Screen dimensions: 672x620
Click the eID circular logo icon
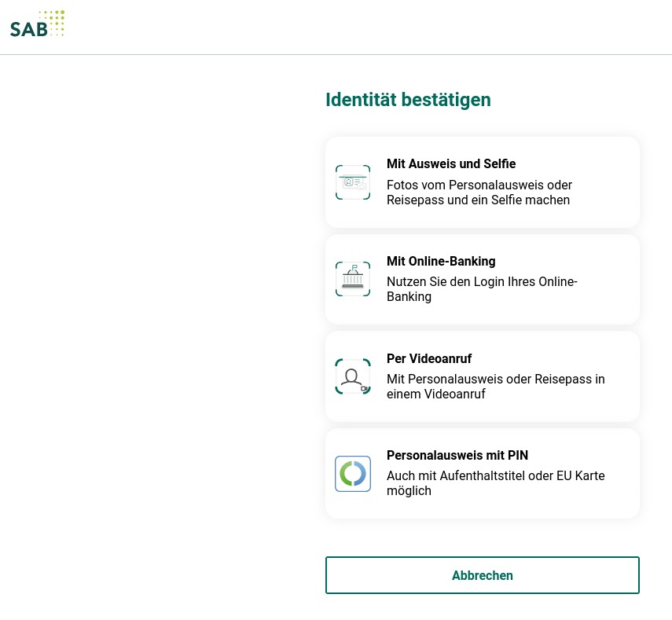coord(353,473)
